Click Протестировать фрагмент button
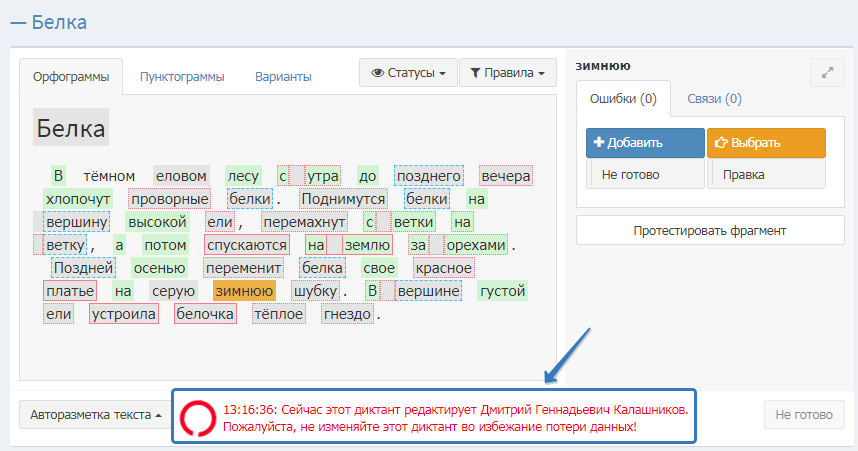 (x=710, y=231)
